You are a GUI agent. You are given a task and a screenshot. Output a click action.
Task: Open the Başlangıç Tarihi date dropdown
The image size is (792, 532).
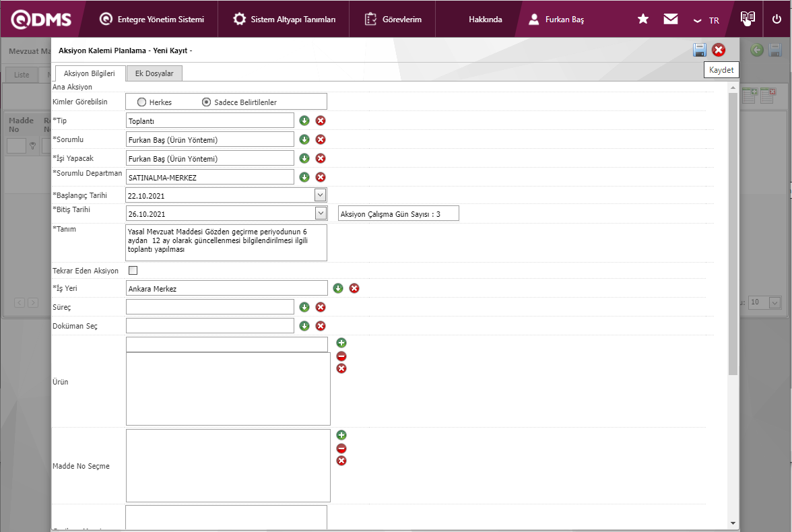[x=321, y=195]
